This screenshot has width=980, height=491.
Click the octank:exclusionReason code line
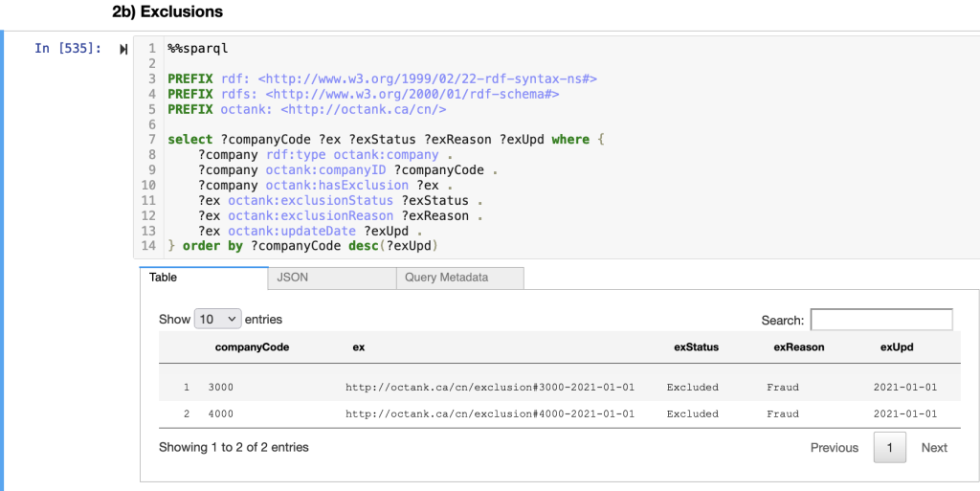click(341, 215)
